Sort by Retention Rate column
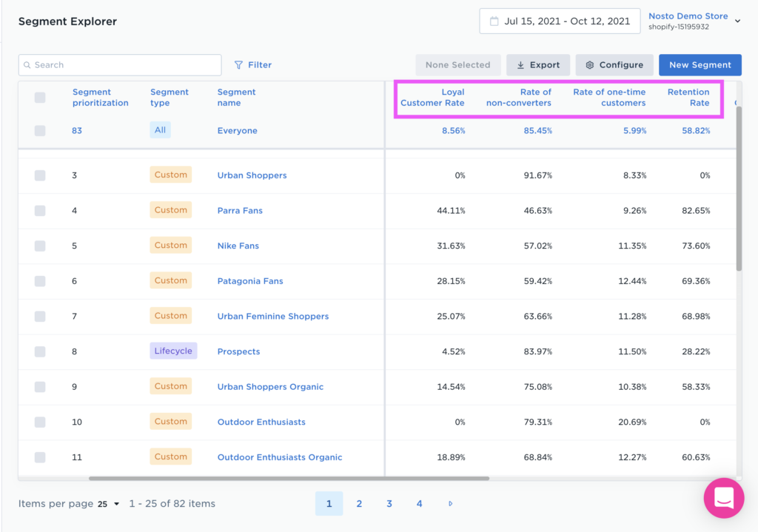The height and width of the screenshot is (532, 758). click(x=688, y=97)
